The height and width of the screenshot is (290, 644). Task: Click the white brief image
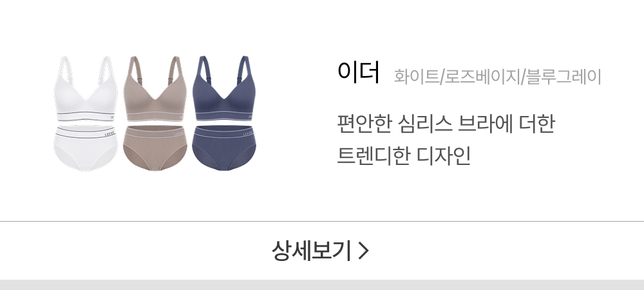(x=86, y=148)
